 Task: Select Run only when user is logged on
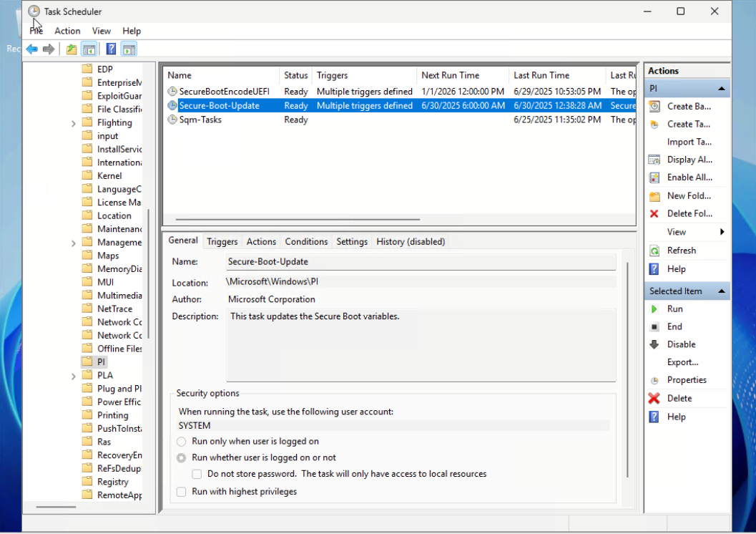click(182, 442)
